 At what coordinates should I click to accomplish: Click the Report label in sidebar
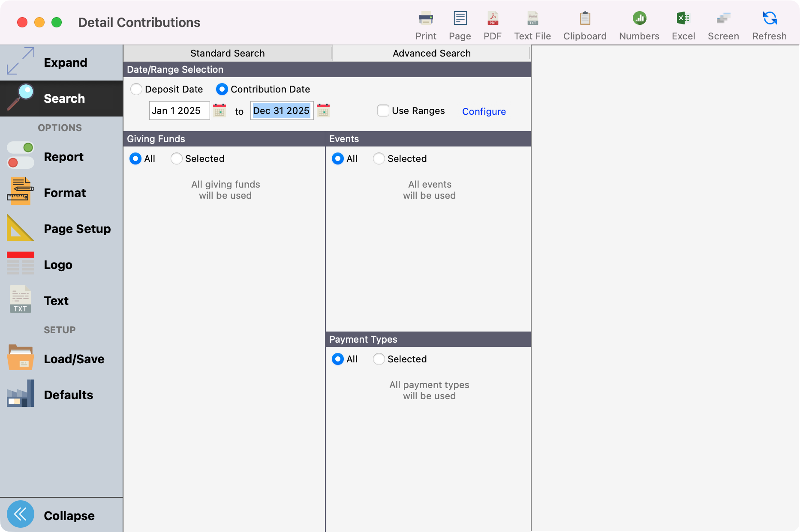click(63, 157)
